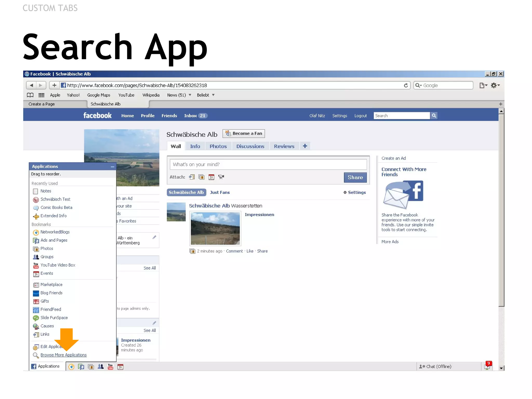The image size is (532, 399).
Task: Switch to the Create a Page browser tab
Action: click(x=55, y=104)
